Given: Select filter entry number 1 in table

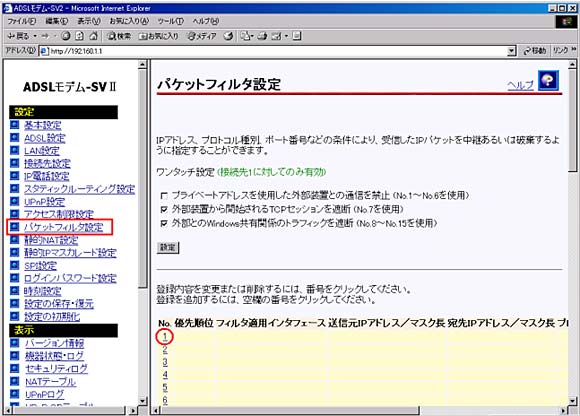Looking at the screenshot, I should 165,336.
